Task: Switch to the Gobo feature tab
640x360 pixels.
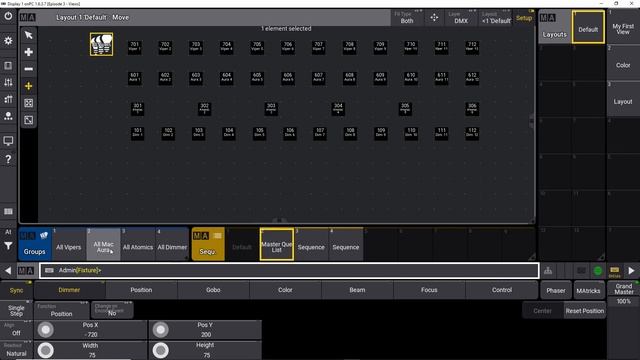Action: [x=213, y=290]
